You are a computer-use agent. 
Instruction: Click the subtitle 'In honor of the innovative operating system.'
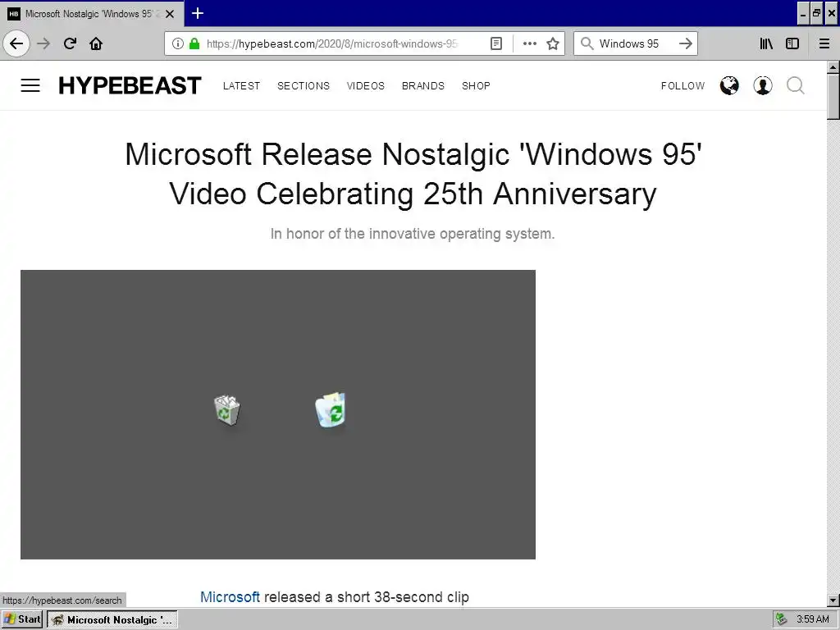pyautogui.click(x=413, y=234)
